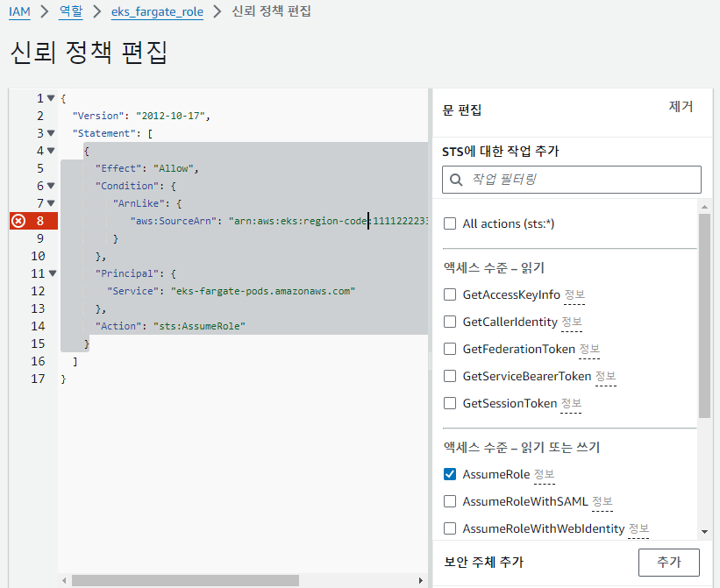Enable the AssumeRoleWithSAML checkbox
This screenshot has width=720, height=588.
(x=450, y=501)
